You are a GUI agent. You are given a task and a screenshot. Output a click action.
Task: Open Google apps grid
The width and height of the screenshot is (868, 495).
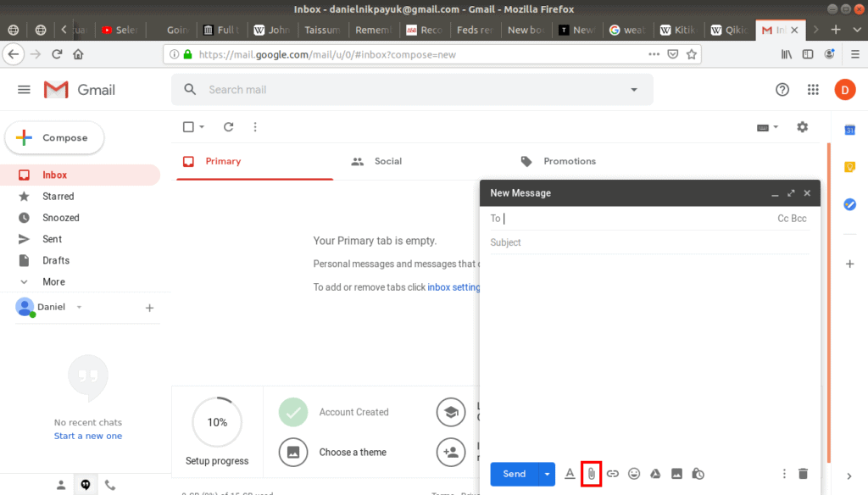pos(813,90)
